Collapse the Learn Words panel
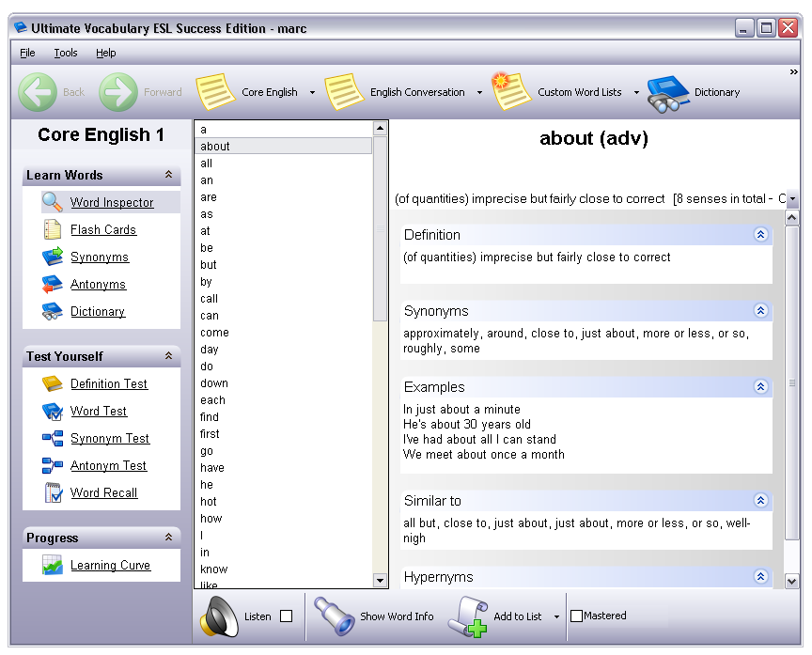 168,175
